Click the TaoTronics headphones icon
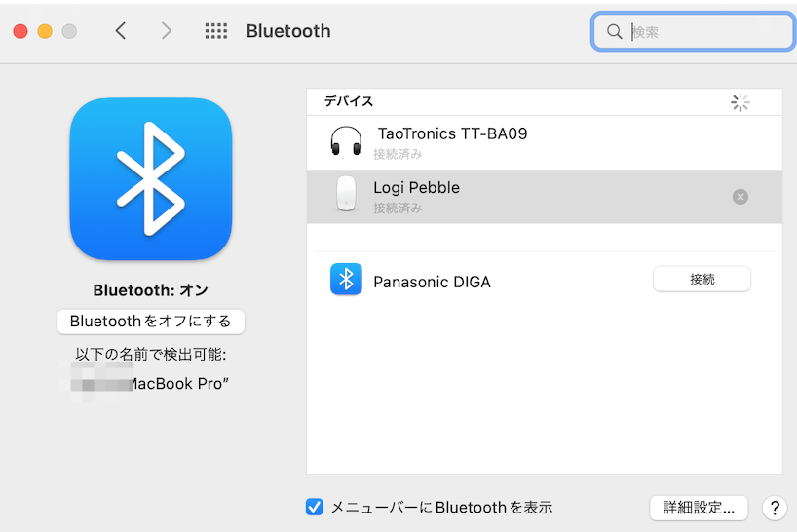Screen dimensions: 797x532 pos(346,140)
